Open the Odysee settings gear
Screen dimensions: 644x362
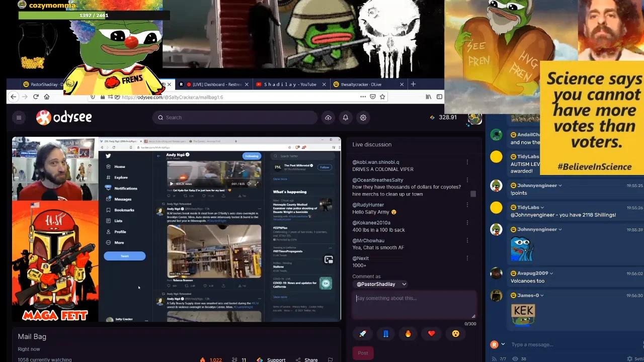363,117
